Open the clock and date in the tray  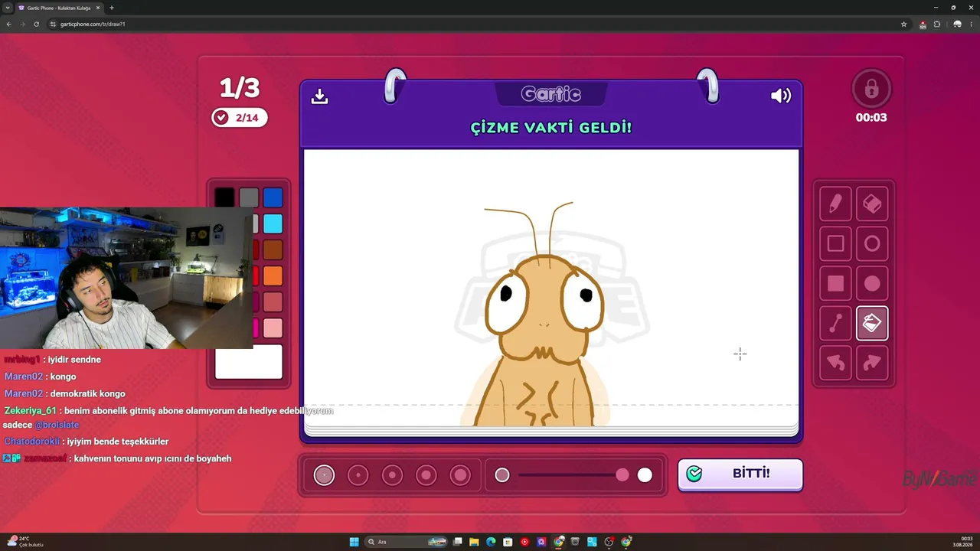click(963, 542)
